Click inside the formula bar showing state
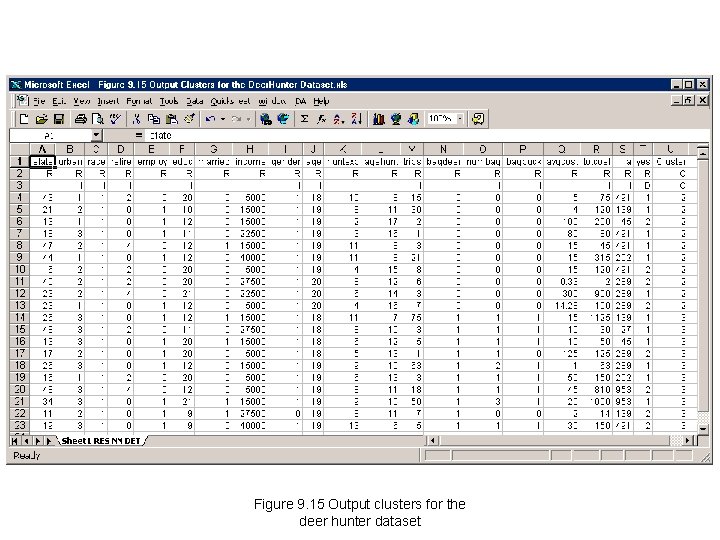Viewport: 720px width, 540px height. (427, 135)
